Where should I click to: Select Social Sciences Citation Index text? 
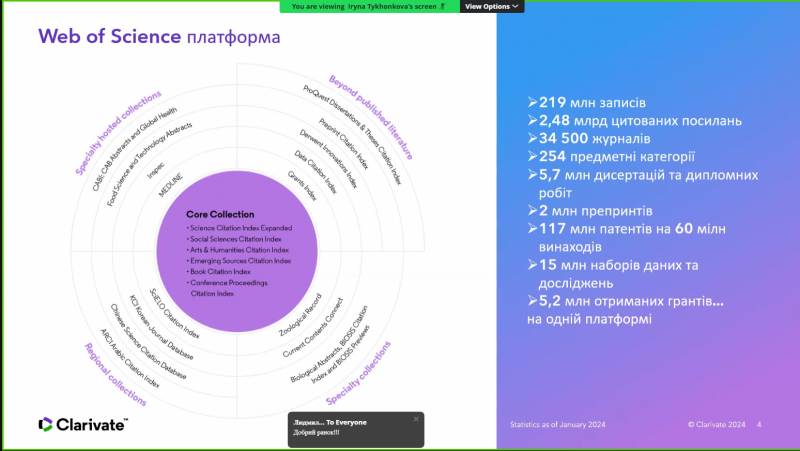[236, 239]
